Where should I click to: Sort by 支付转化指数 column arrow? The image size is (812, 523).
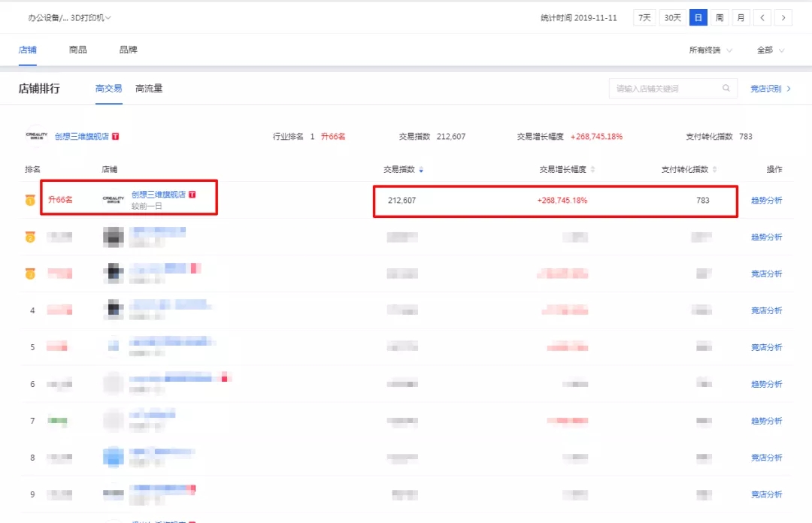coord(715,169)
